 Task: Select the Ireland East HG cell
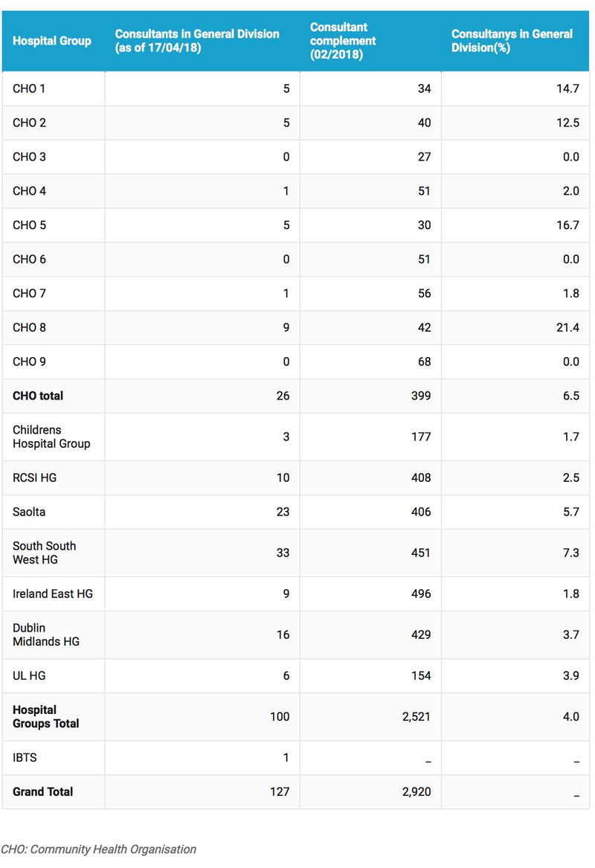(x=53, y=594)
